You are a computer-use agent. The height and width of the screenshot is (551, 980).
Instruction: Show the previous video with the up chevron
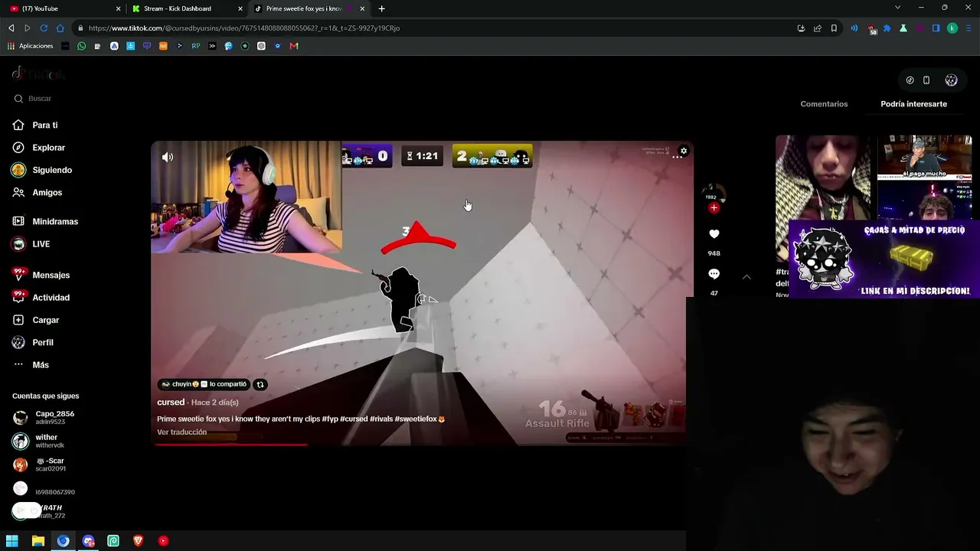(x=746, y=277)
